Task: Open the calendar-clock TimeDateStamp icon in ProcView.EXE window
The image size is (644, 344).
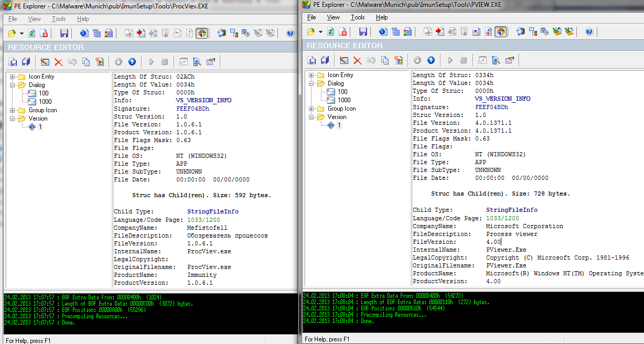Action: coord(245,33)
